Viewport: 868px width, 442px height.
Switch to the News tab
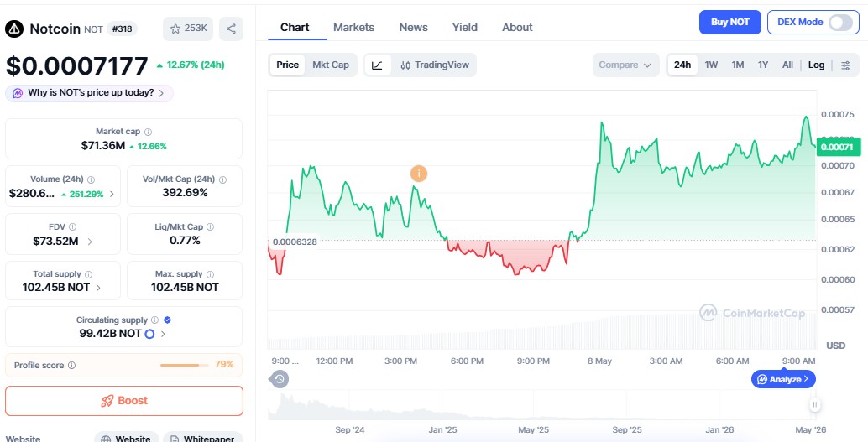point(414,27)
